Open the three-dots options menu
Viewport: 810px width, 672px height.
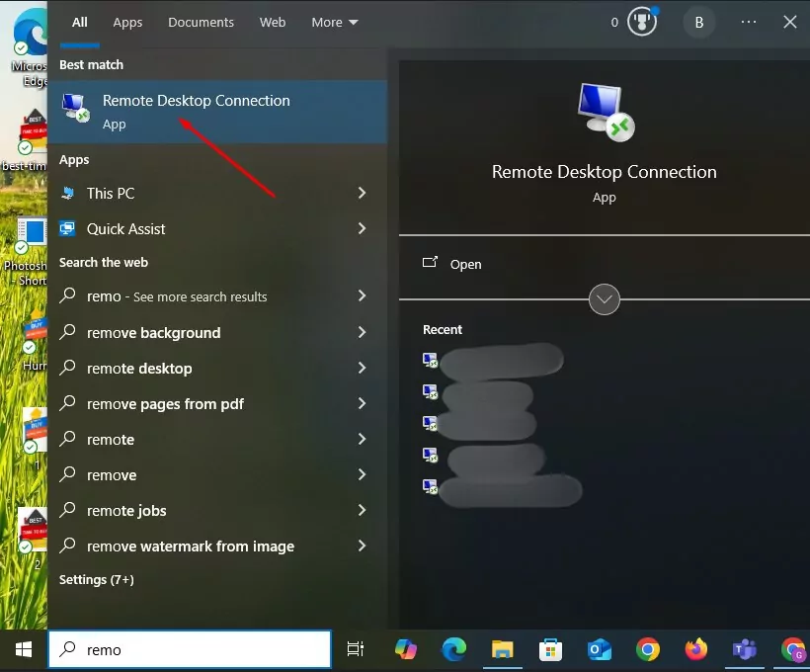(x=749, y=22)
